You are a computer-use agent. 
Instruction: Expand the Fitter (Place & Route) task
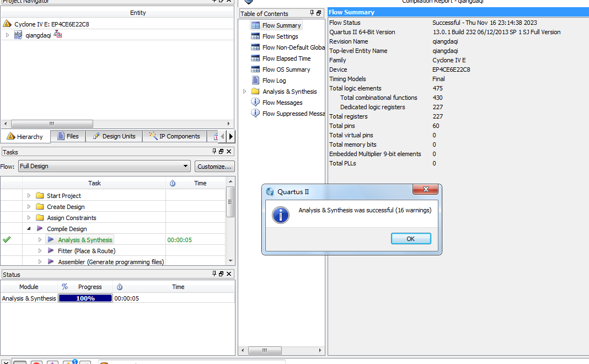pyautogui.click(x=40, y=250)
